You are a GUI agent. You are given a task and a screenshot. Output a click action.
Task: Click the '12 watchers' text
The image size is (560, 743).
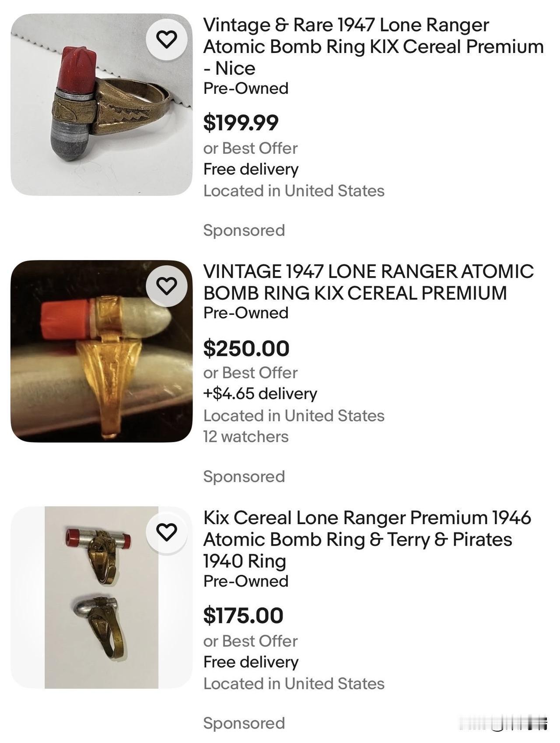coord(246,437)
